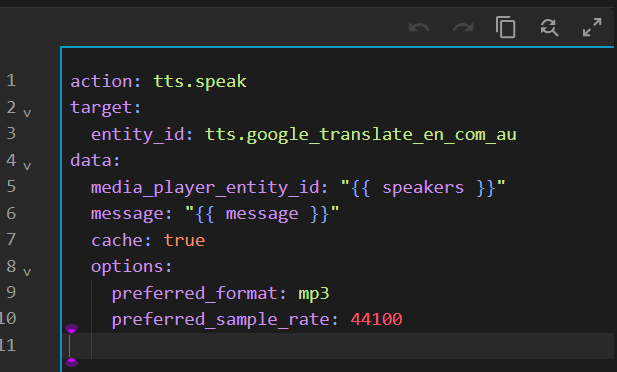Collapse the options block fold arrow
617x372 pixels.
[27, 272]
